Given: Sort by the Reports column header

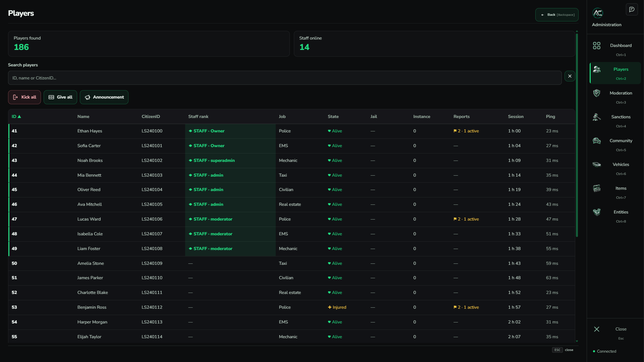Looking at the screenshot, I should [462, 117].
